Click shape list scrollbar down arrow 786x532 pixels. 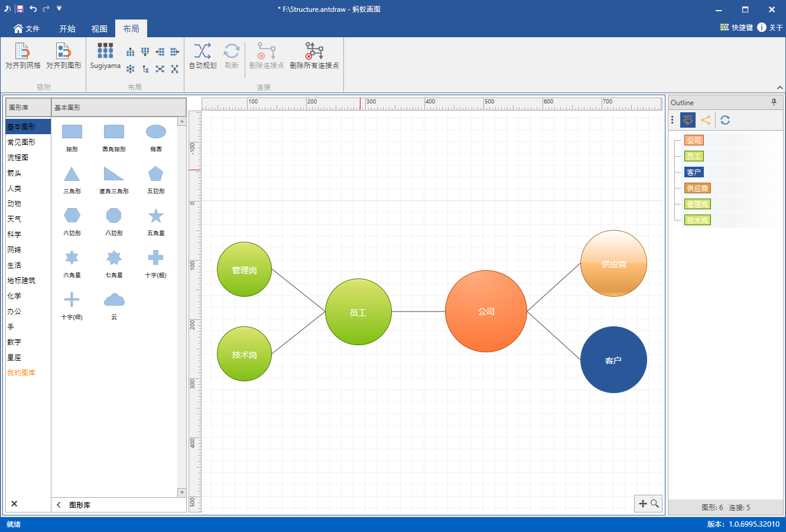[181, 492]
